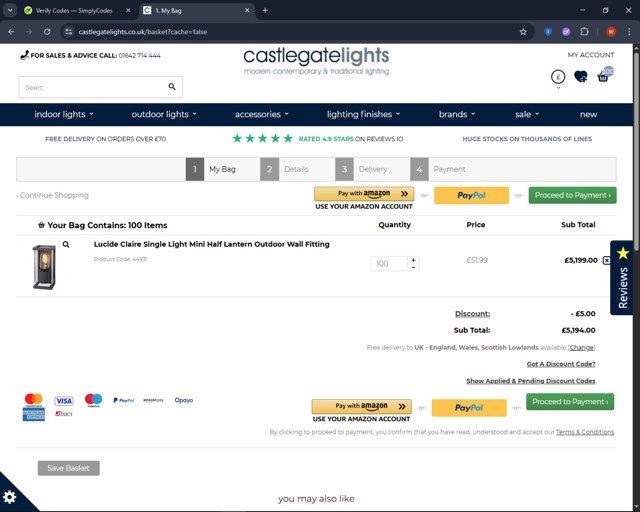Image resolution: width=640 pixels, height=512 pixels.
Task: Click the top Pay with Amazon button
Action: click(x=364, y=194)
